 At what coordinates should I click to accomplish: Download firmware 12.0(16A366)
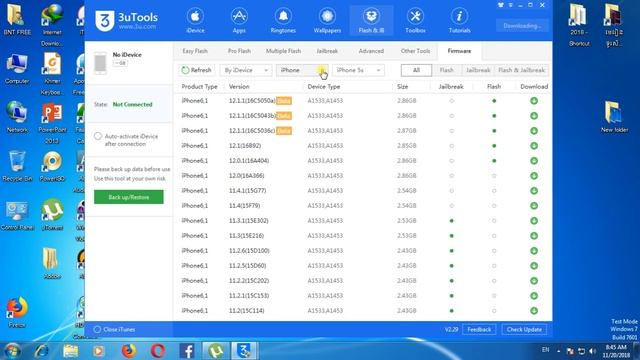click(534, 176)
